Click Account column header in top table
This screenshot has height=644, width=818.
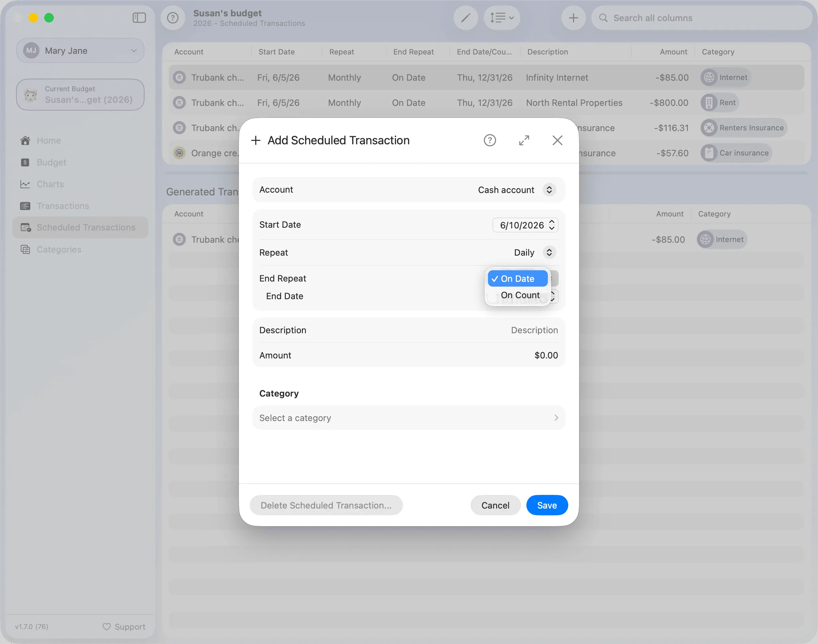point(189,52)
